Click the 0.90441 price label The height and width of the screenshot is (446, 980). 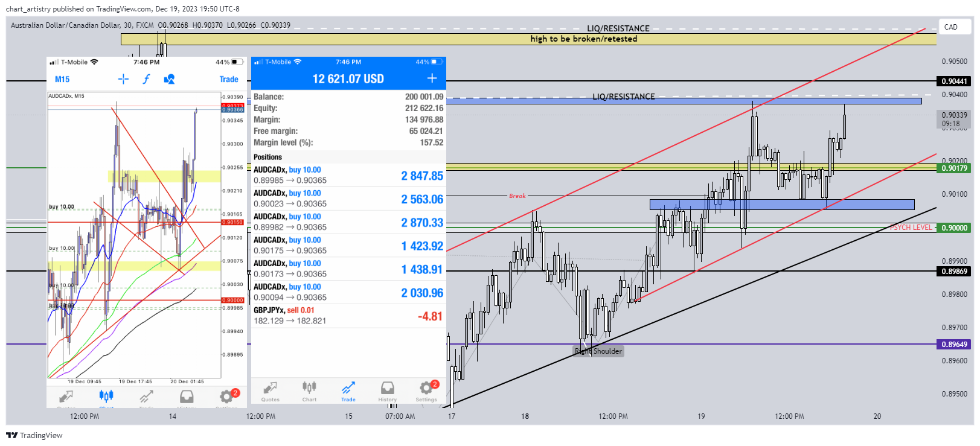tap(954, 81)
